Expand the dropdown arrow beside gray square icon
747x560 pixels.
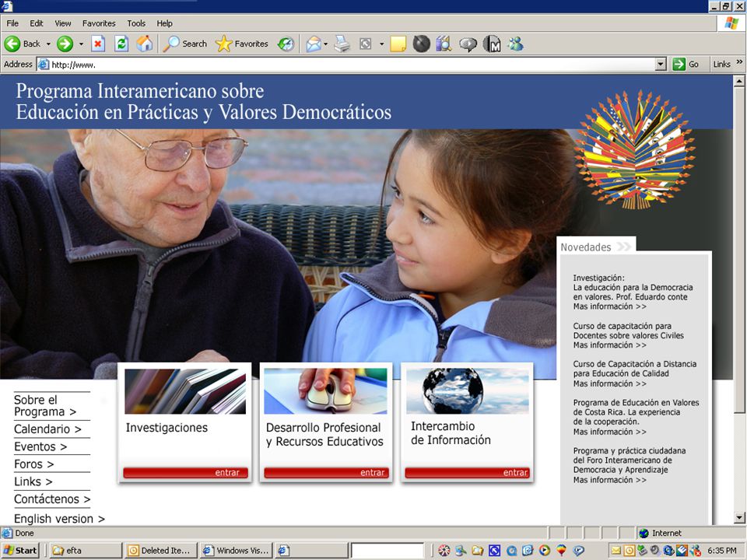click(381, 44)
